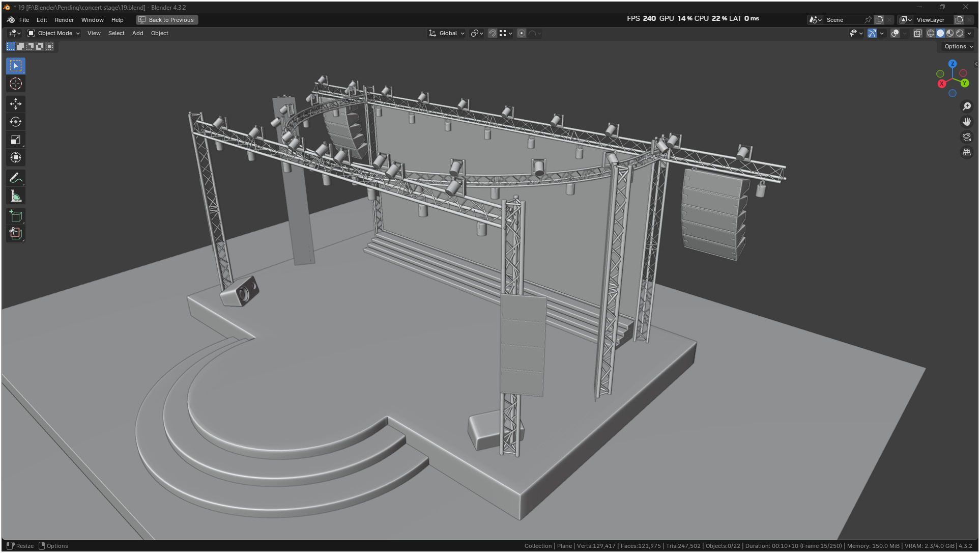
Task: Open the Render menu
Action: [x=64, y=20]
